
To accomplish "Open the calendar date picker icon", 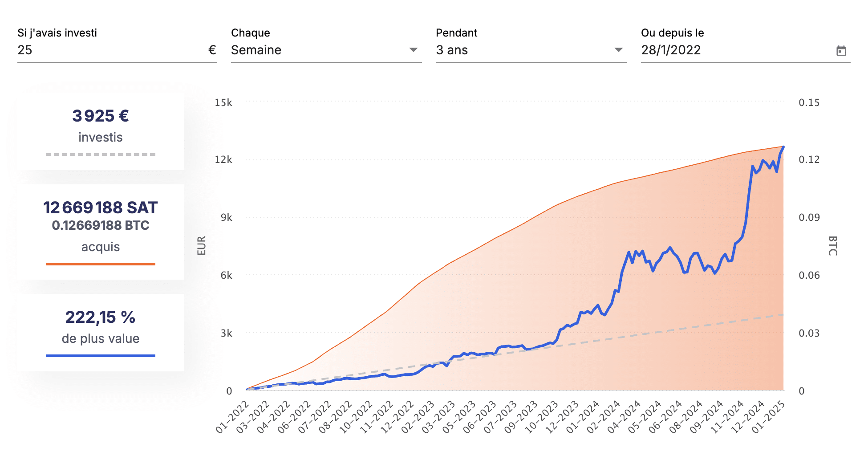I will [x=840, y=51].
